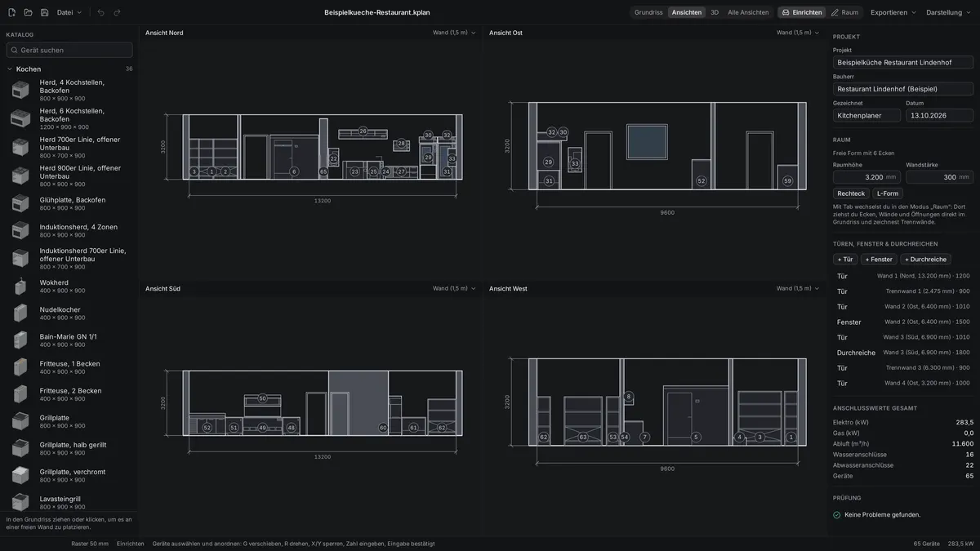This screenshot has height=551, width=980.
Task: Switch to the Grundriss tab
Action: pos(648,12)
